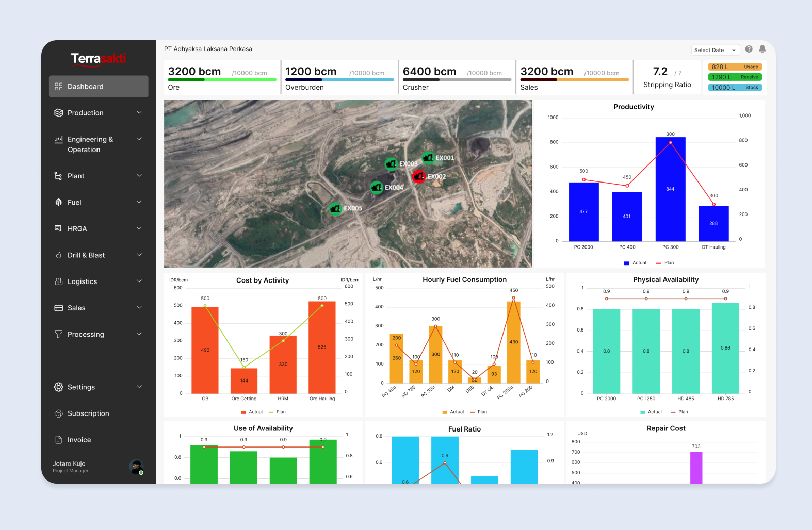Click Jotaro Kujo's profile avatar
Screen dimensions: 812x530
tap(136, 467)
